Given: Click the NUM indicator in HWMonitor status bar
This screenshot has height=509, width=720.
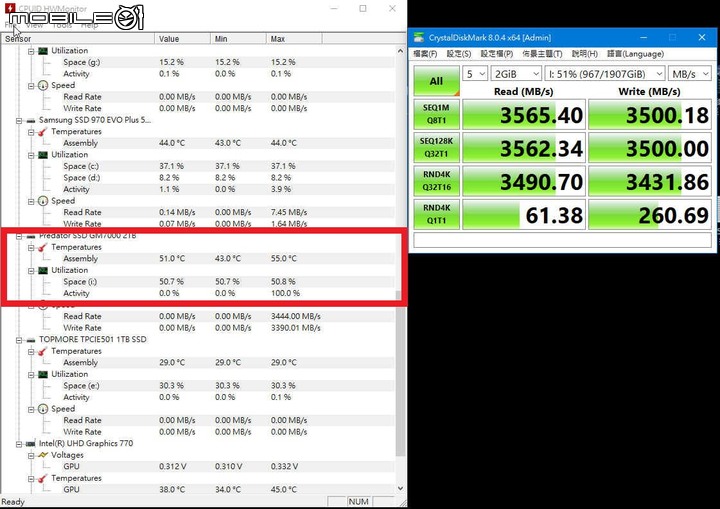Looking at the screenshot, I should (359, 502).
